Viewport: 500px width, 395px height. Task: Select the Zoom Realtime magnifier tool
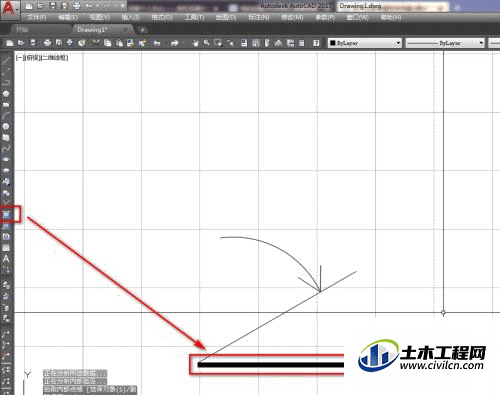click(x=207, y=43)
